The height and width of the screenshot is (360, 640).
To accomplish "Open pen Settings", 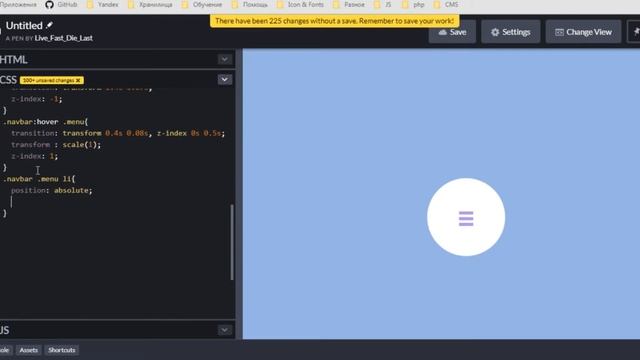I will tap(511, 32).
